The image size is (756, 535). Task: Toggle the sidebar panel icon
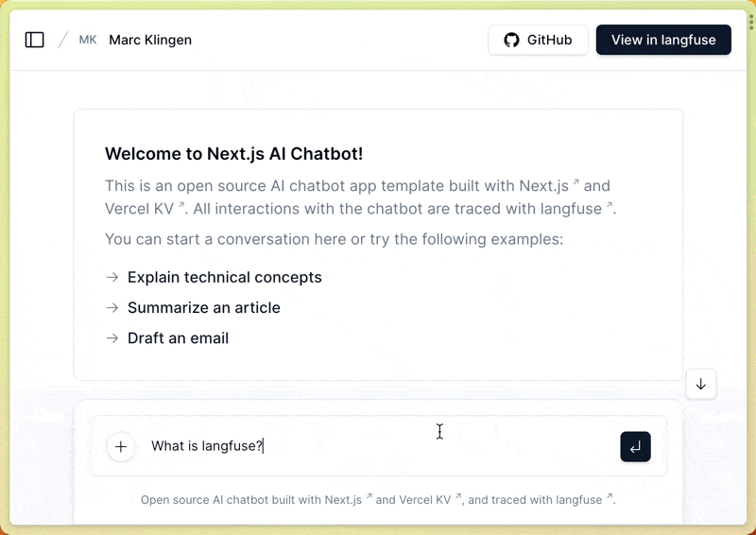tap(35, 40)
